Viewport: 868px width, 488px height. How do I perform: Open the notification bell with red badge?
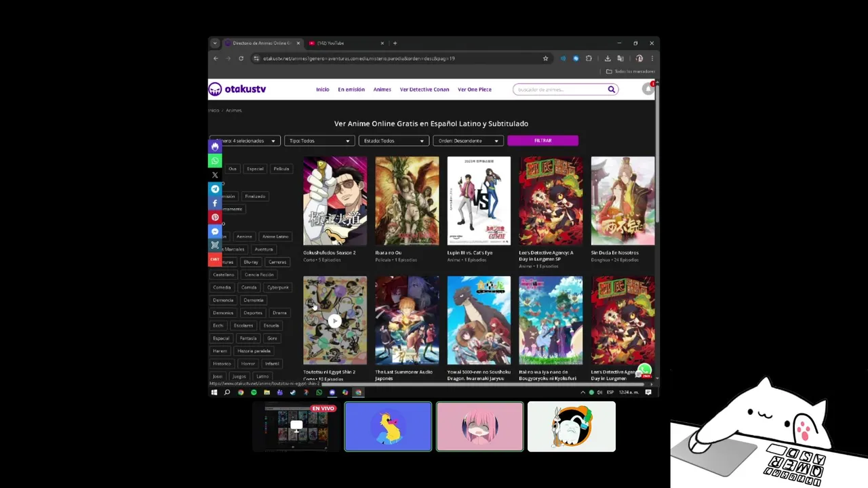click(648, 88)
